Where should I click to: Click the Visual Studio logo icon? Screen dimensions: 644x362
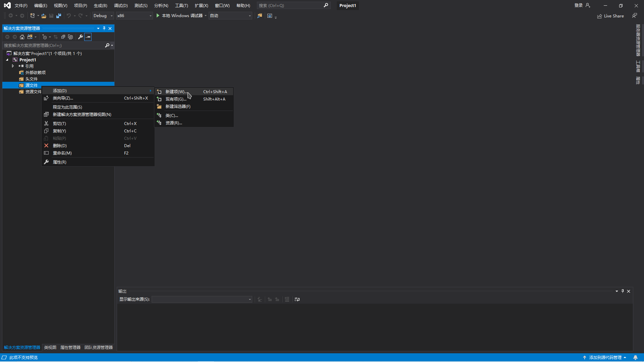[7, 5]
